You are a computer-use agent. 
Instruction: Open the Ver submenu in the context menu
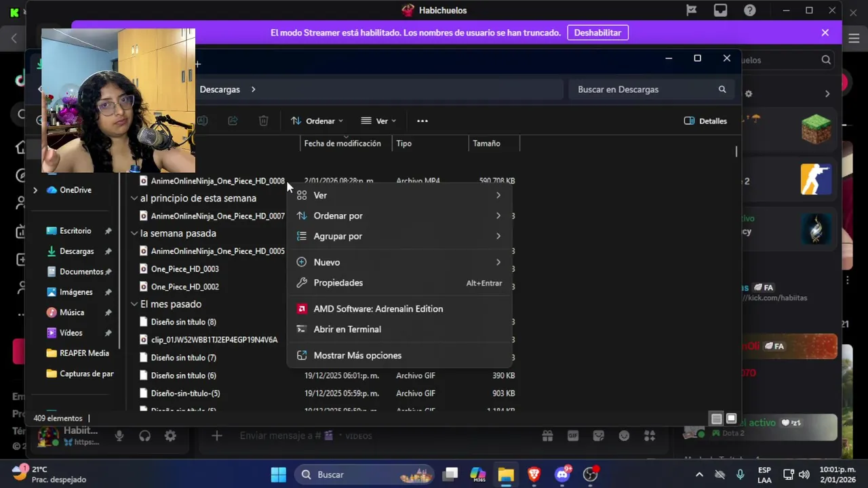[x=400, y=195]
